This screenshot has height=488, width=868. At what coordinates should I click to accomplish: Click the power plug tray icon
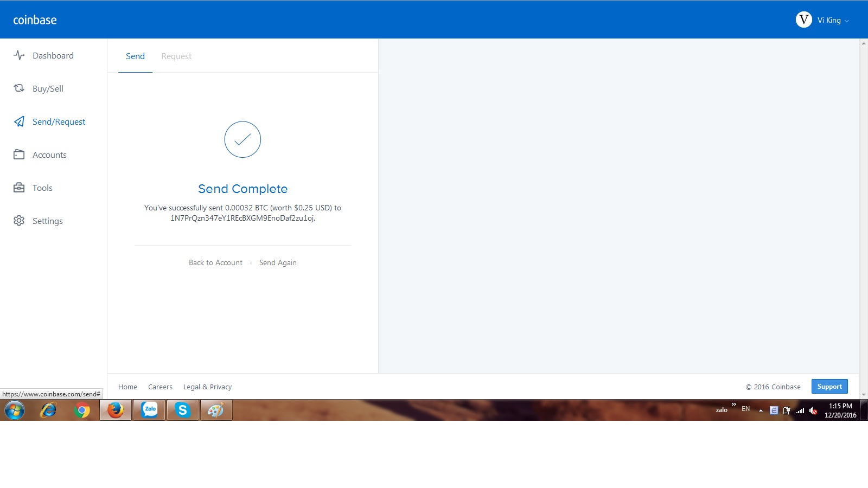pyautogui.click(x=787, y=410)
